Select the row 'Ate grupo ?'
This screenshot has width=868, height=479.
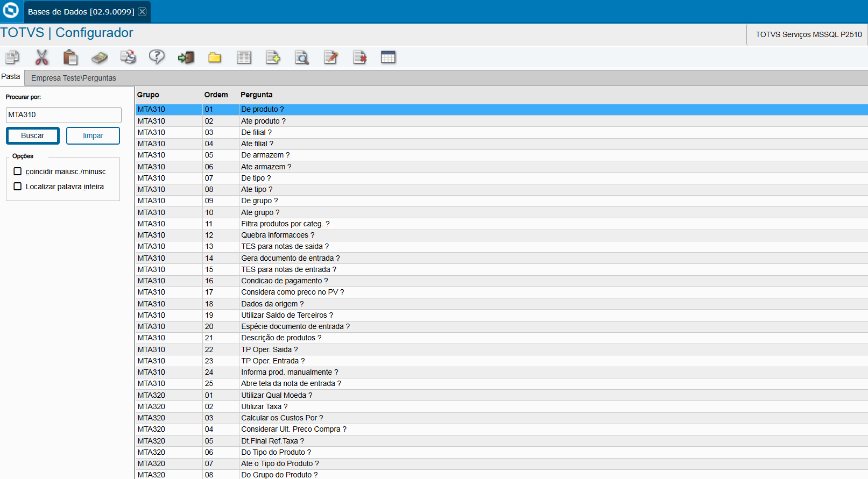click(x=502, y=212)
